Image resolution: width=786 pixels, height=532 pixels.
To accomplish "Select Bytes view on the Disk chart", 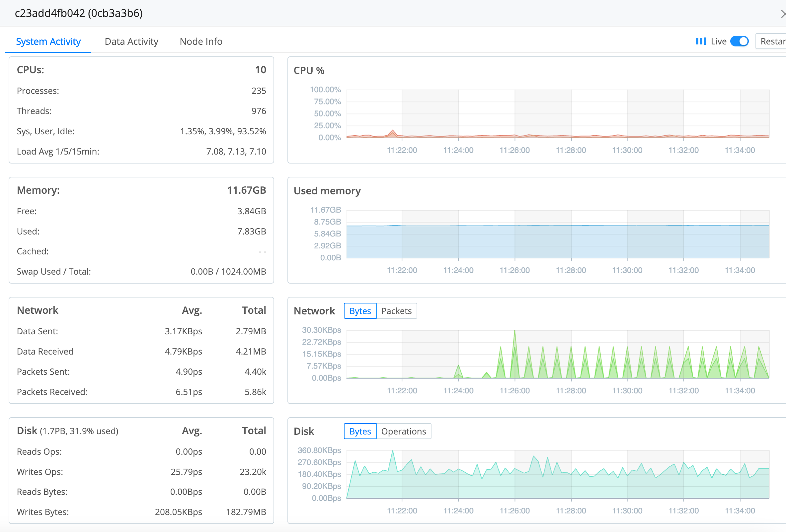I will tap(359, 431).
